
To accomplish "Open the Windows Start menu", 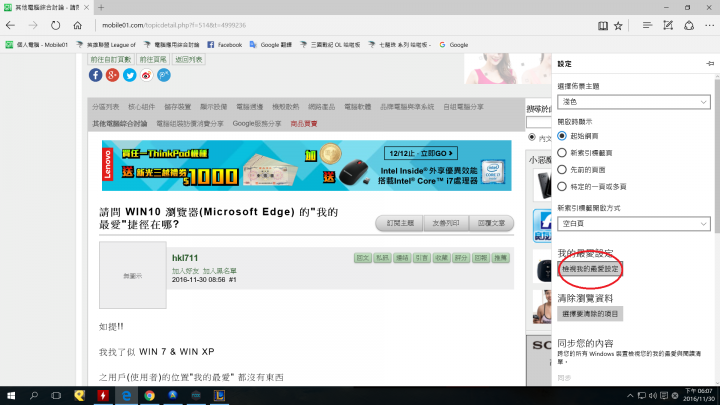I will pyautogui.click(x=11, y=395).
